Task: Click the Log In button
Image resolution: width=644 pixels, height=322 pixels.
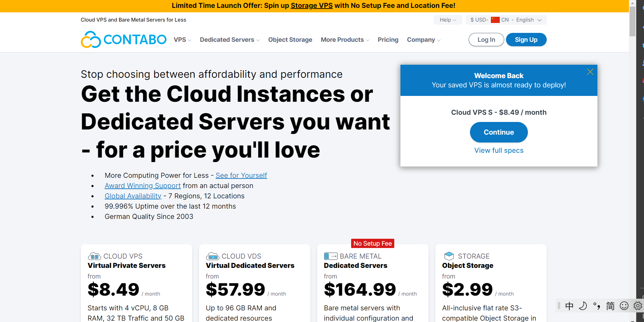Action: (486, 40)
